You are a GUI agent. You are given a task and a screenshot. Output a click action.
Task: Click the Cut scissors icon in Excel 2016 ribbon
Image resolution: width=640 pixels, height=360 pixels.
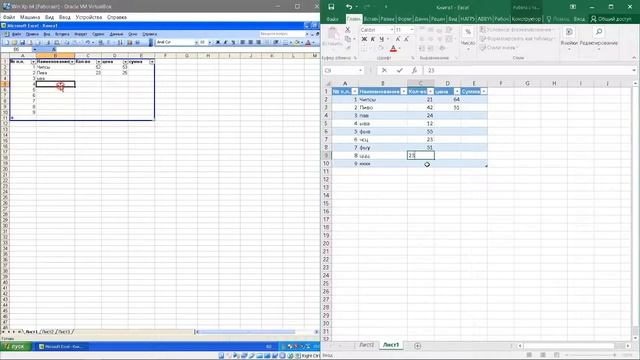tap(348, 30)
